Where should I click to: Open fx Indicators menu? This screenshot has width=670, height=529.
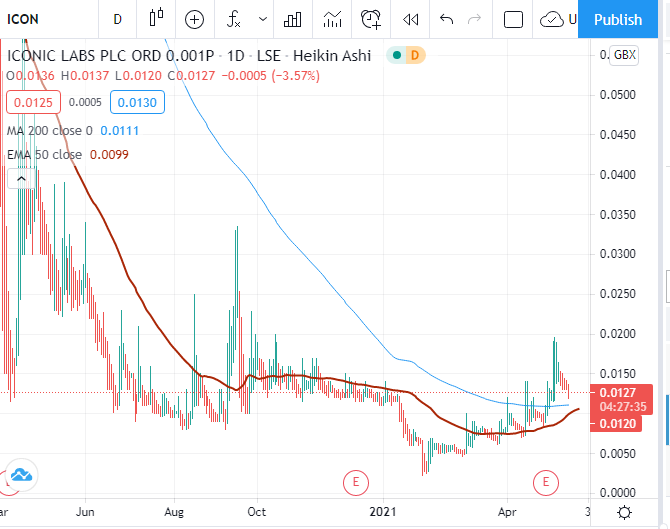234,19
